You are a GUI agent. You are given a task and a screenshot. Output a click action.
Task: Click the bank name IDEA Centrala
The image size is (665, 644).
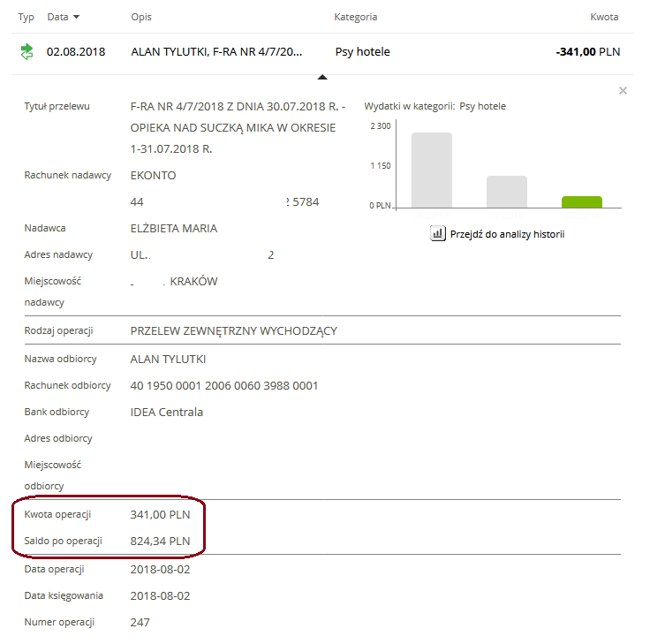point(166,412)
